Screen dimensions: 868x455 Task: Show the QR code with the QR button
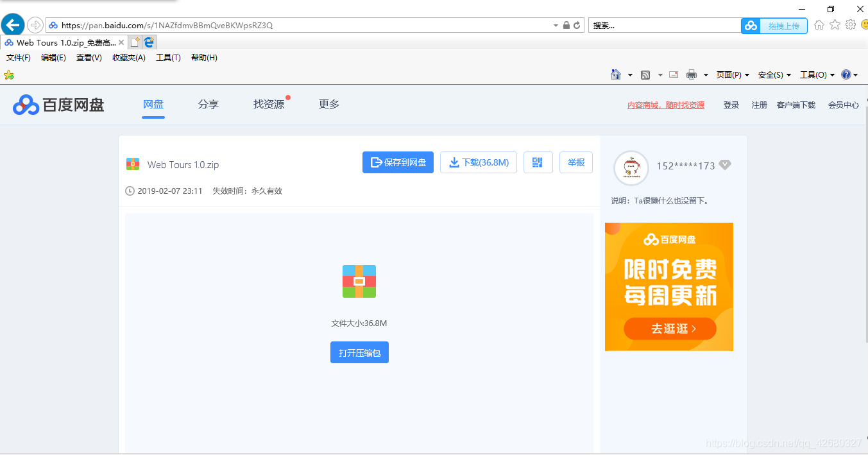(538, 162)
